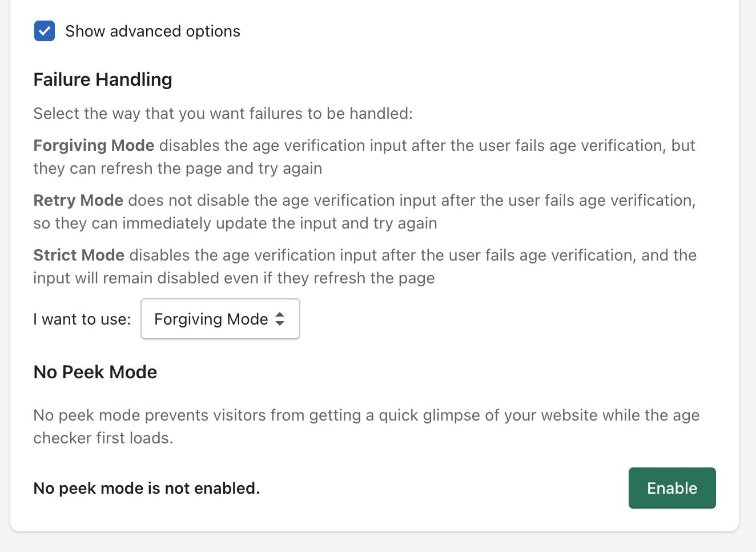Expand the mode picker next to 'I want to use'
This screenshot has height=552, width=756.
(x=220, y=319)
